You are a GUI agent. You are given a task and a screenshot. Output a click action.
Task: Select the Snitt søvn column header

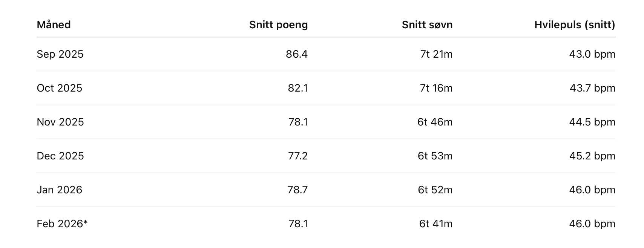[x=427, y=25]
